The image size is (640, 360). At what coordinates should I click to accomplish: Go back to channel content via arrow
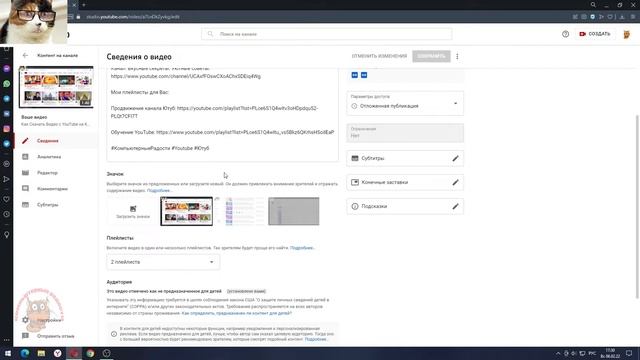pos(25,55)
